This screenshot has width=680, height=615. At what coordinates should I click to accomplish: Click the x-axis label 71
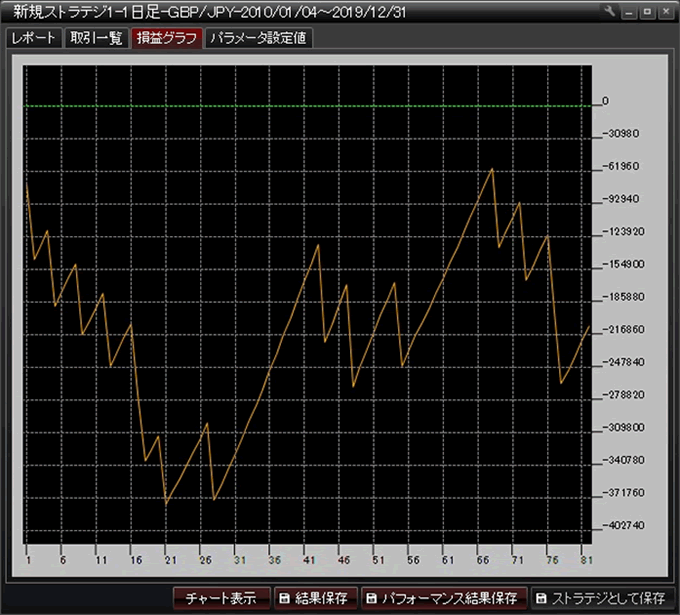click(517, 560)
